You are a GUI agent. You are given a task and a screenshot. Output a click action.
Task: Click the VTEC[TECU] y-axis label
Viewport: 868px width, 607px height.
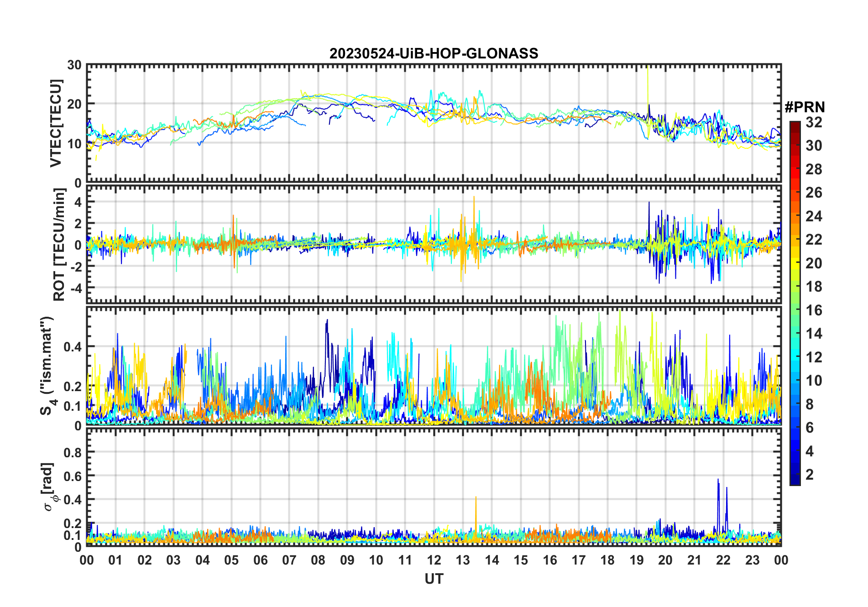pos(56,123)
